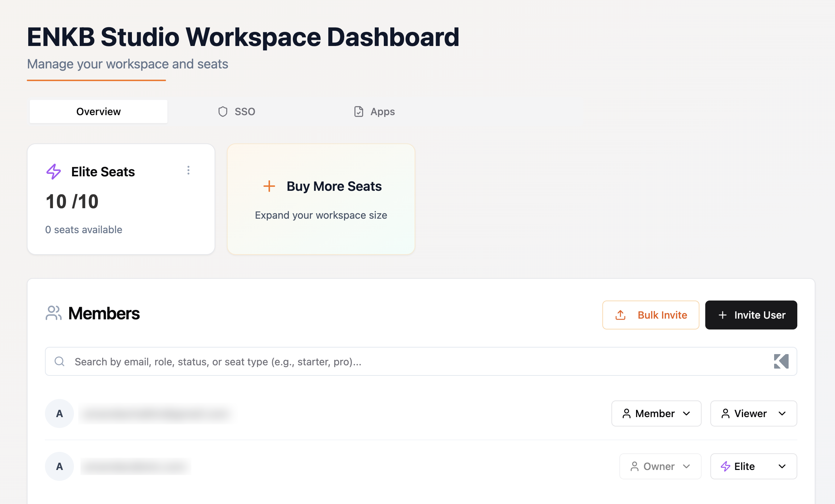Click the upload icon on Bulk Invite

click(620, 315)
